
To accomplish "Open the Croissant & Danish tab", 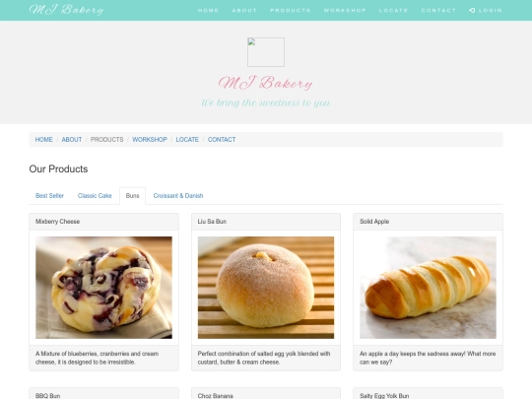I will click(178, 196).
